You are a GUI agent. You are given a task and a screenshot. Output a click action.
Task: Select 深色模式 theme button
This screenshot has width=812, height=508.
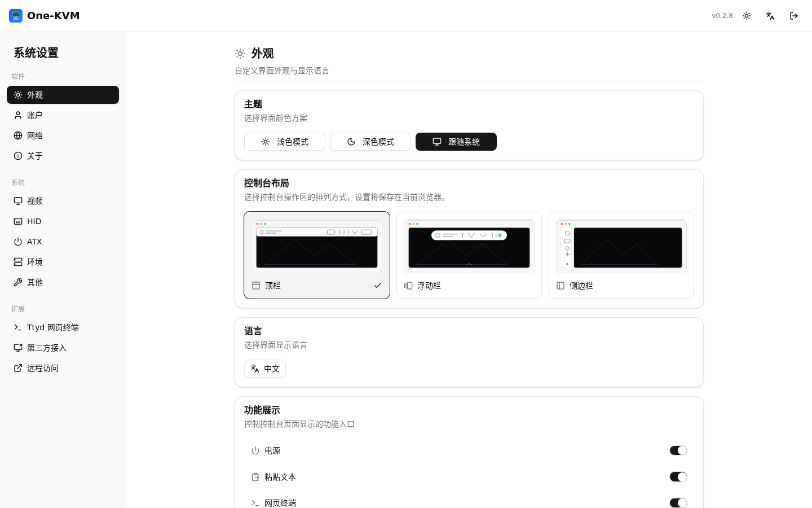click(370, 142)
